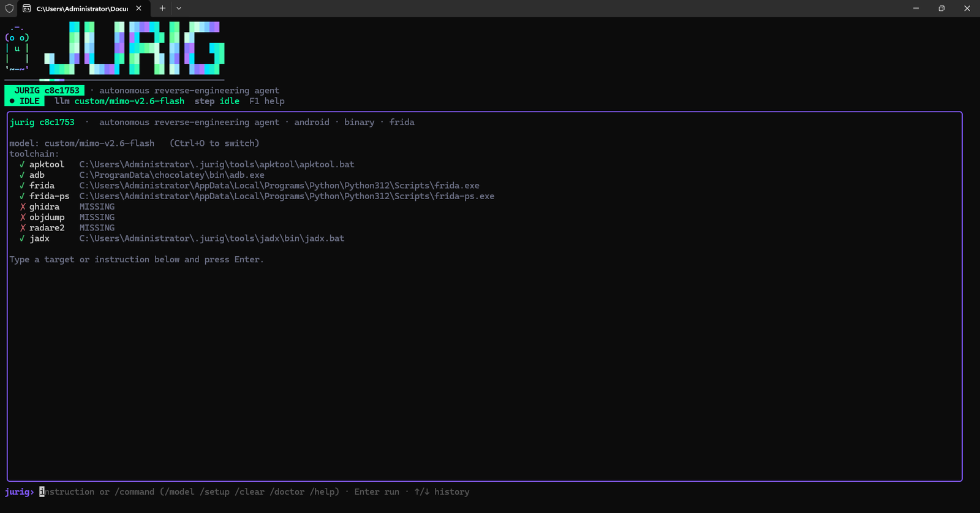Click the (Ctrl+O to switch) hint
The width and height of the screenshot is (980, 513).
(214, 143)
